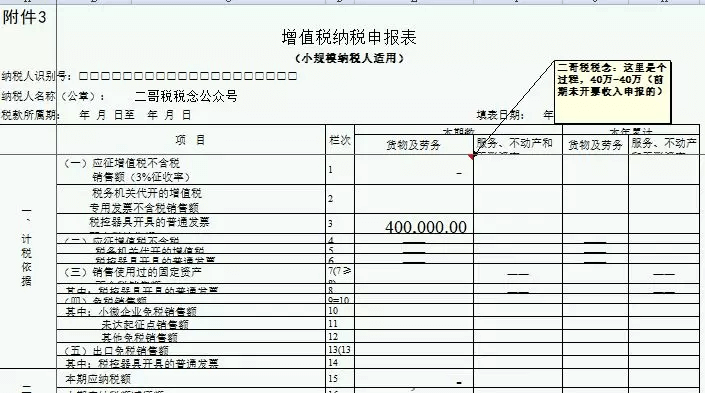Click the 计税依据 vertical section label

[x=27, y=246]
